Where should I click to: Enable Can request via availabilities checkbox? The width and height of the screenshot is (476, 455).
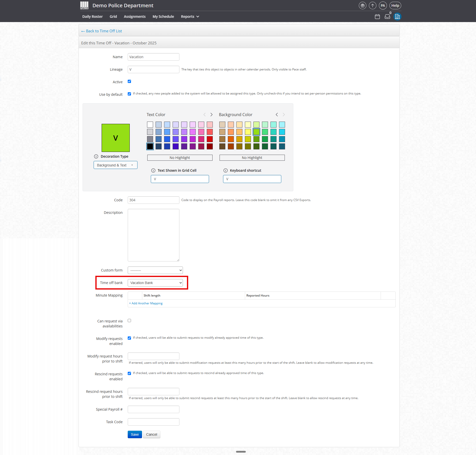click(x=129, y=321)
